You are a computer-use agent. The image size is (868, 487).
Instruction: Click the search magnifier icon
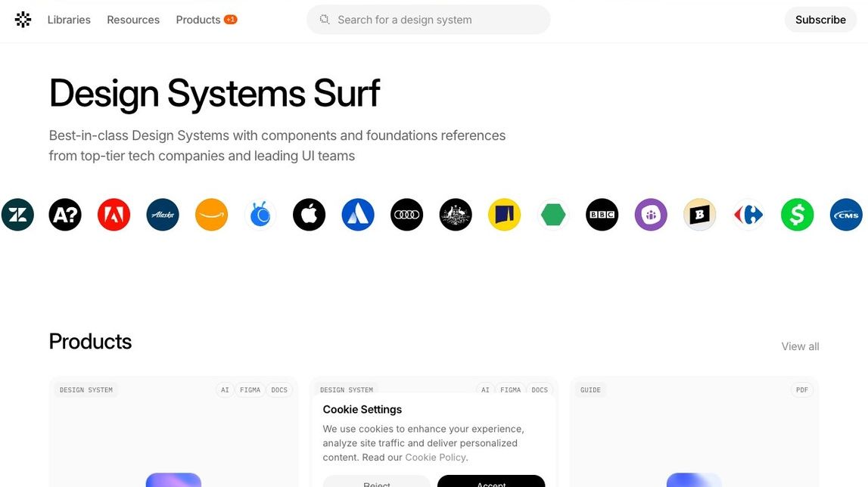coord(325,20)
